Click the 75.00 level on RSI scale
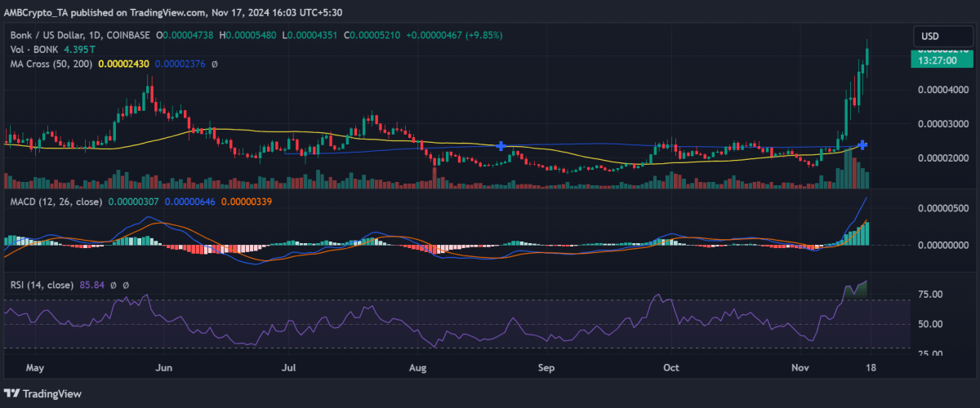This screenshot has width=980, height=408. 931,295
